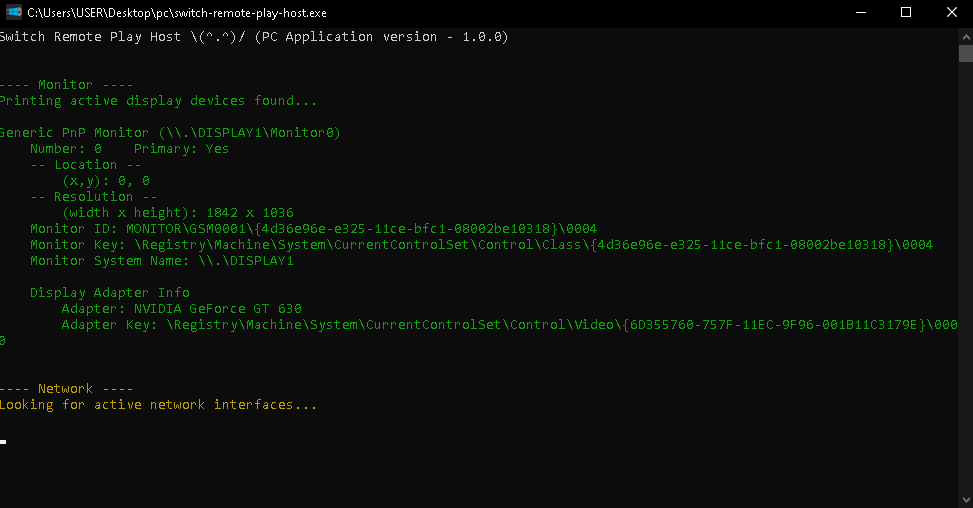
Task: Click the NVIDIA GeForce GT 630 adapter line
Action: 181,309
